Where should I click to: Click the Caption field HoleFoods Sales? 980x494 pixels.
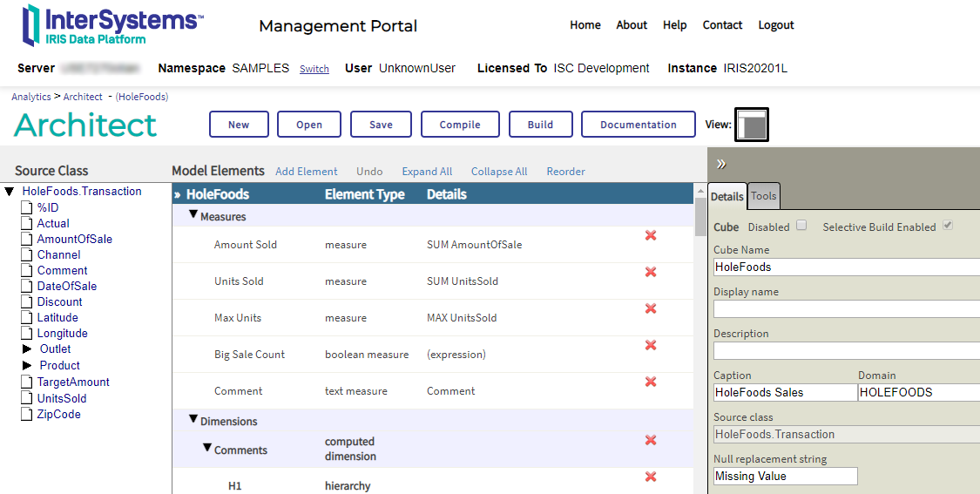click(x=786, y=393)
